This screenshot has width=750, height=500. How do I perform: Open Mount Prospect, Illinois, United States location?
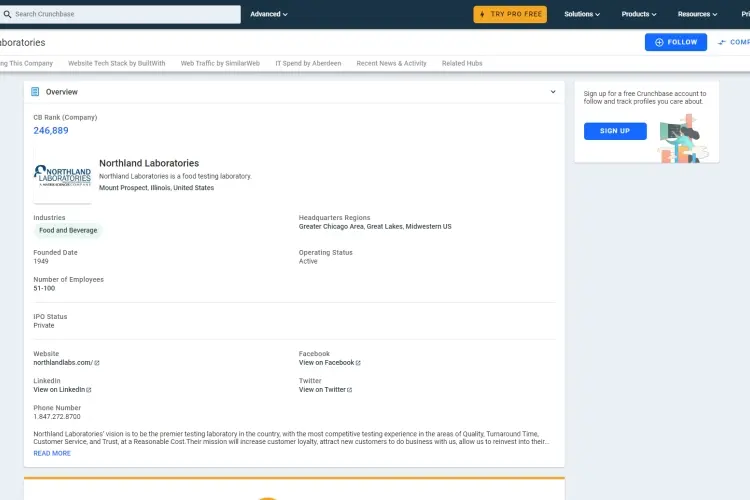156,188
